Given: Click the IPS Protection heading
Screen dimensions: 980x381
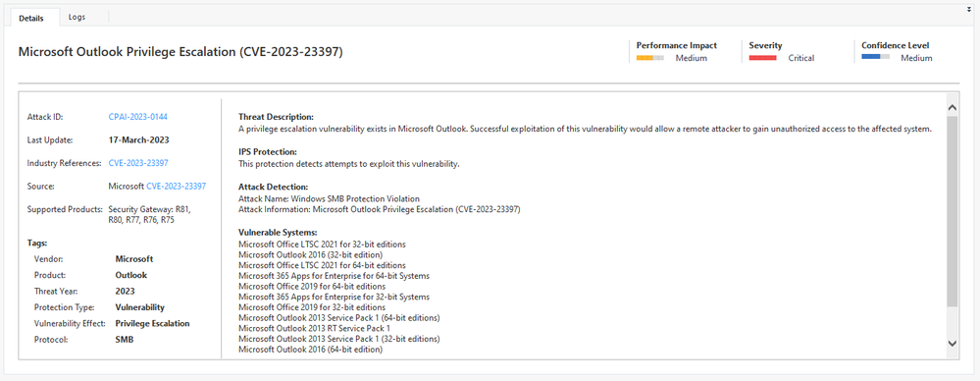Looking at the screenshot, I should coord(268,152).
